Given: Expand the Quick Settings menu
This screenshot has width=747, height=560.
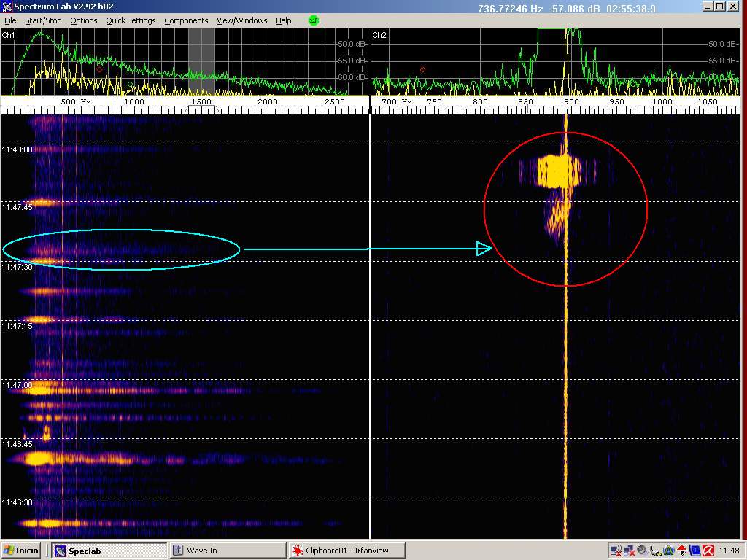Looking at the screenshot, I should (131, 20).
